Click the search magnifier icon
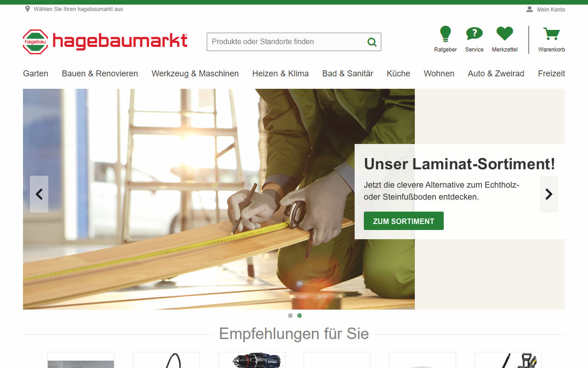 [372, 42]
